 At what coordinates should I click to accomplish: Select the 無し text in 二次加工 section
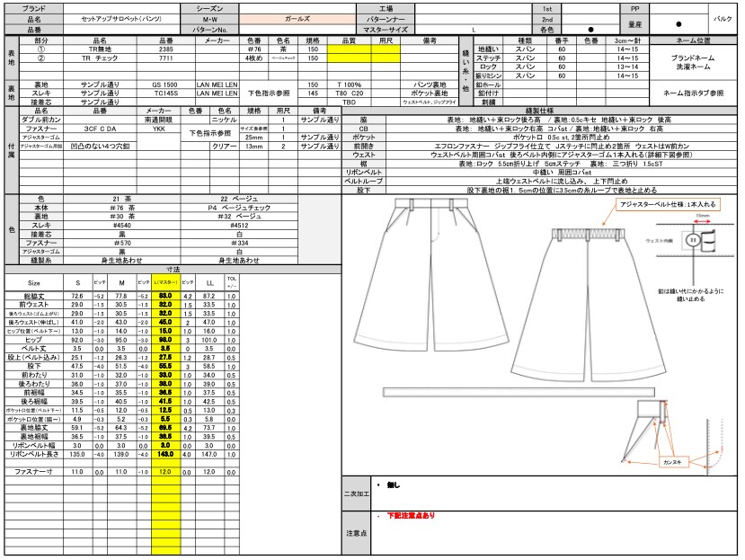[394, 485]
